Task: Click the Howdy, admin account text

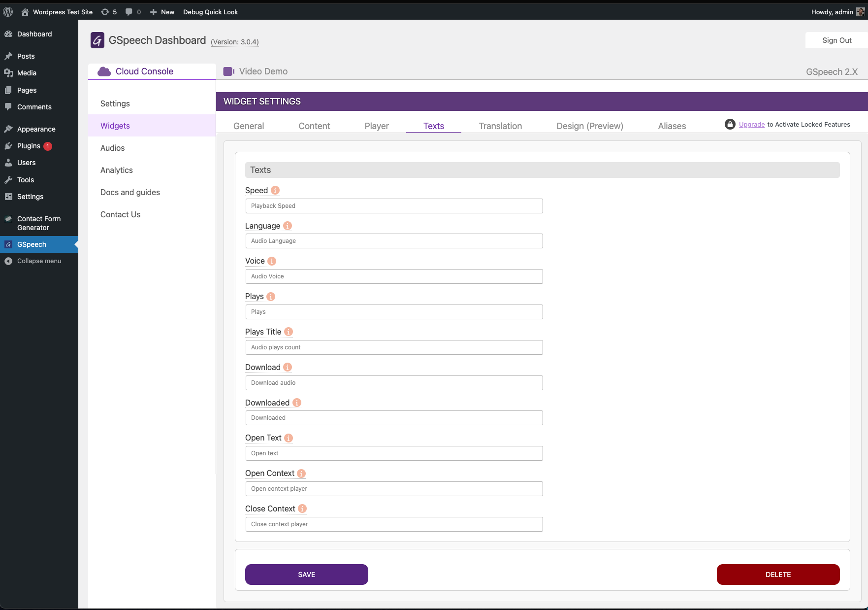Action: coord(832,12)
